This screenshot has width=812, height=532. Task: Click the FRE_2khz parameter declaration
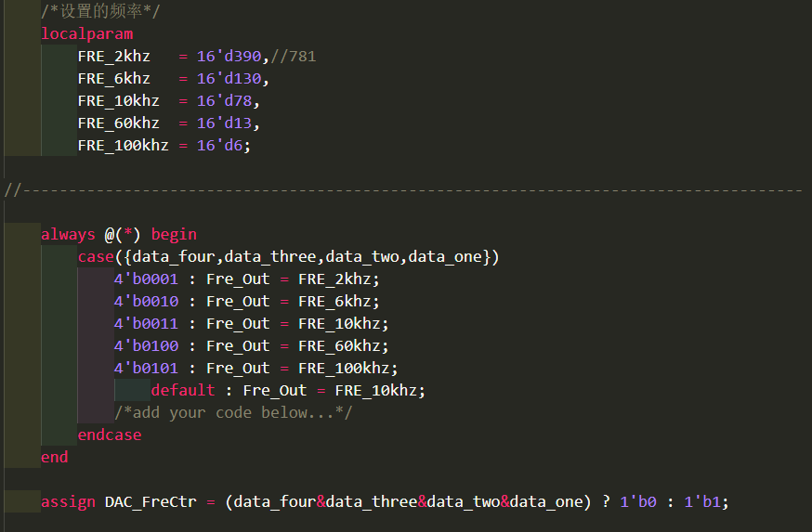pos(113,57)
